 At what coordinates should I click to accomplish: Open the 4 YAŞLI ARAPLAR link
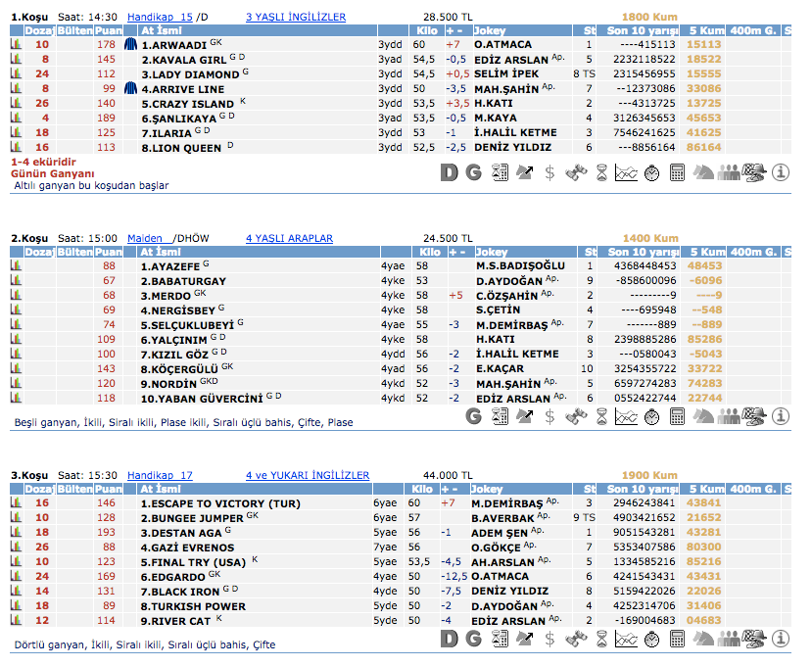coord(289,238)
